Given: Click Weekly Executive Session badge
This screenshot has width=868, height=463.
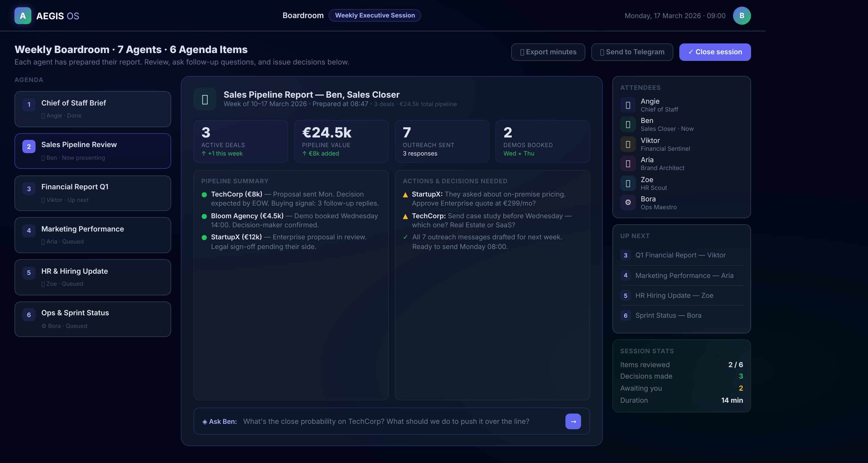Looking at the screenshot, I should 375,15.
